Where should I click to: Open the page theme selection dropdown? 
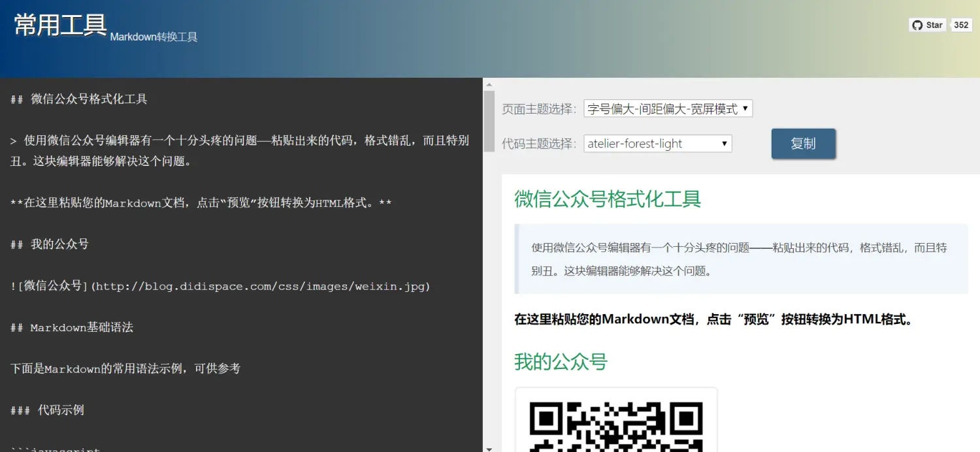[668, 109]
